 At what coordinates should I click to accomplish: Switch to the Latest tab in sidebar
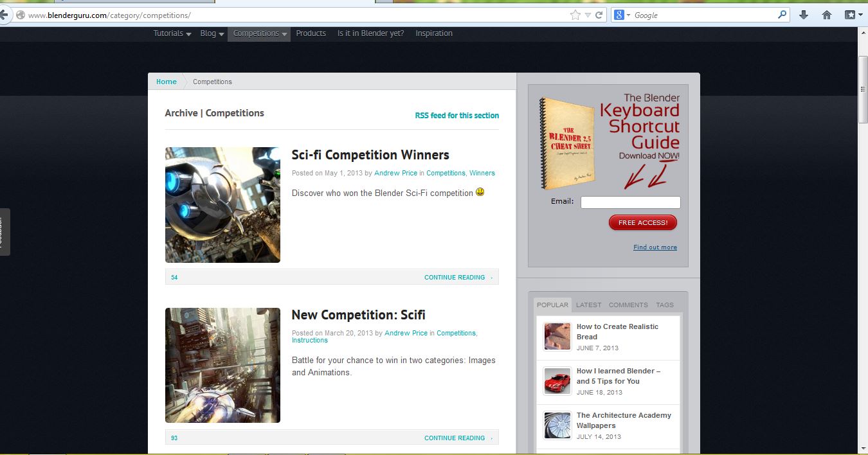(588, 305)
